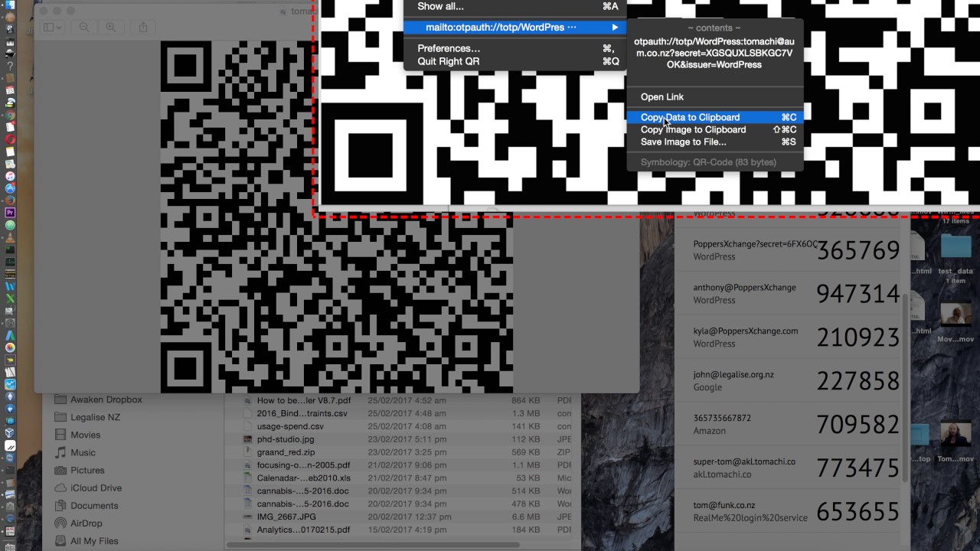Click Preview zoom in icon
The height and width of the screenshot is (551, 980).
point(111,27)
